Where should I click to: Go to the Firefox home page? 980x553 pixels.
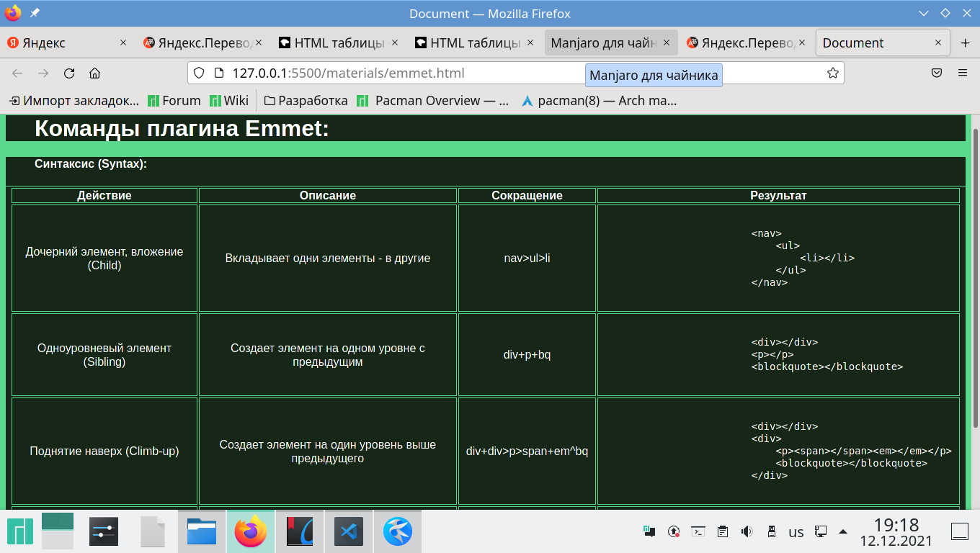pyautogui.click(x=94, y=73)
